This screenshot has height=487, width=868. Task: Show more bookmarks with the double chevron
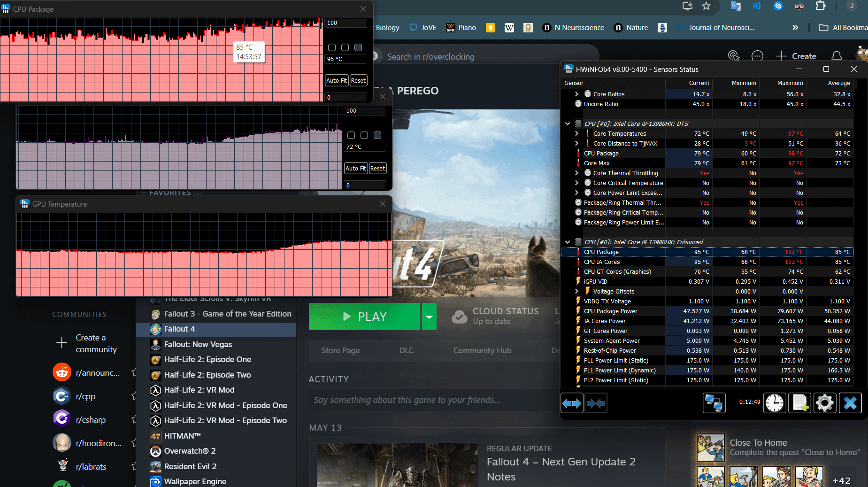795,28
